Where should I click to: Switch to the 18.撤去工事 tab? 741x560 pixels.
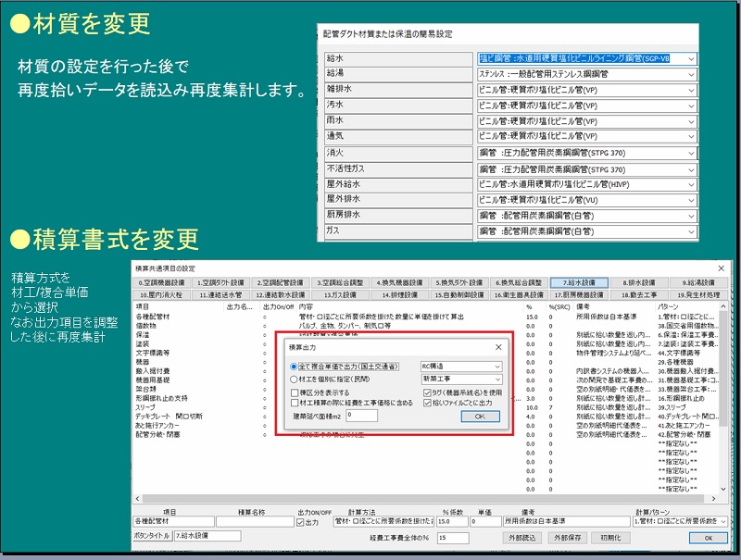[639, 294]
